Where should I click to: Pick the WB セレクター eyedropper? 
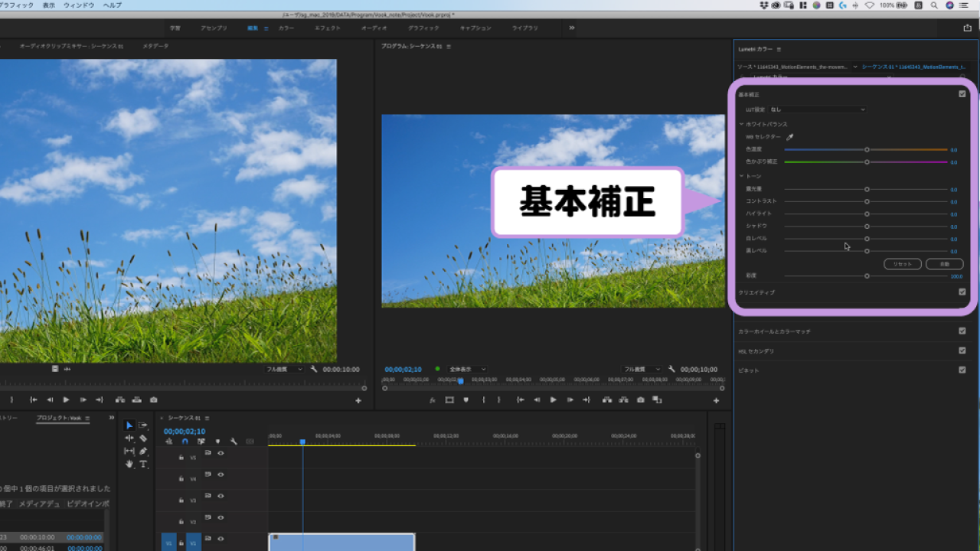pyautogui.click(x=791, y=136)
